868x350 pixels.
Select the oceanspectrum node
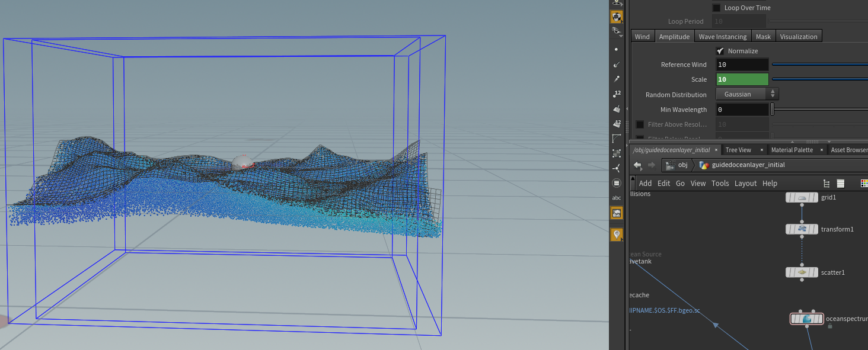807,319
